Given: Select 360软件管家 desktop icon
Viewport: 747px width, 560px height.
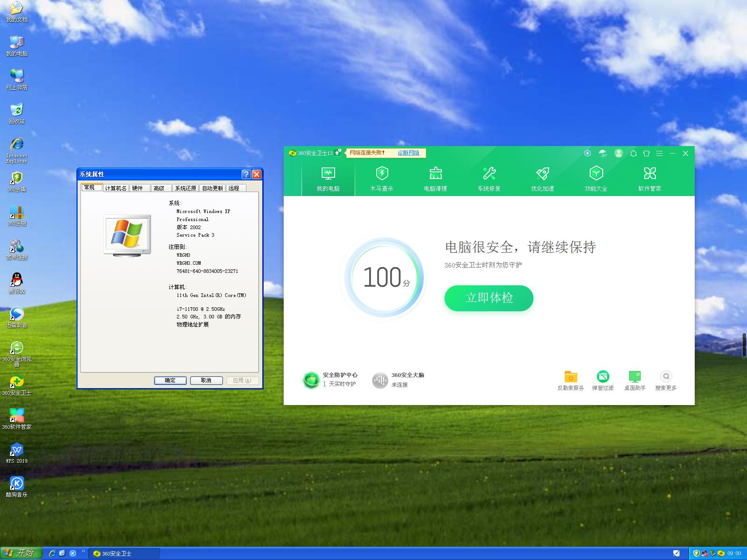Looking at the screenshot, I should [x=17, y=419].
